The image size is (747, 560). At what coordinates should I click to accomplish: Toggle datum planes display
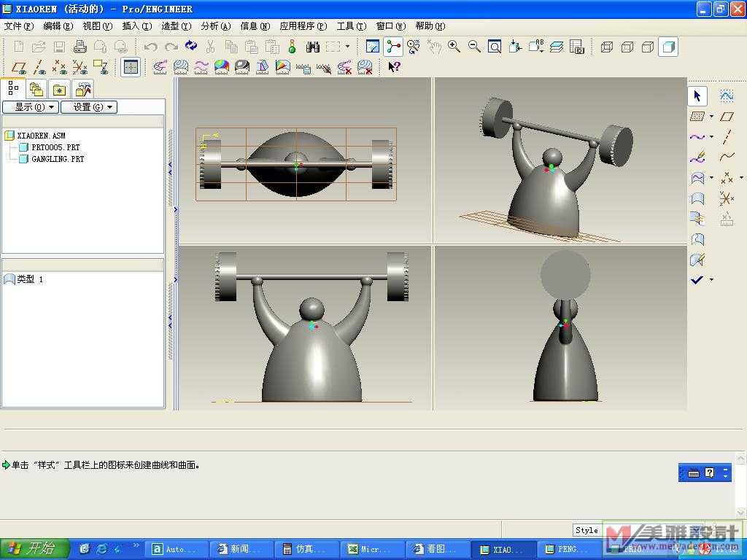[18, 67]
